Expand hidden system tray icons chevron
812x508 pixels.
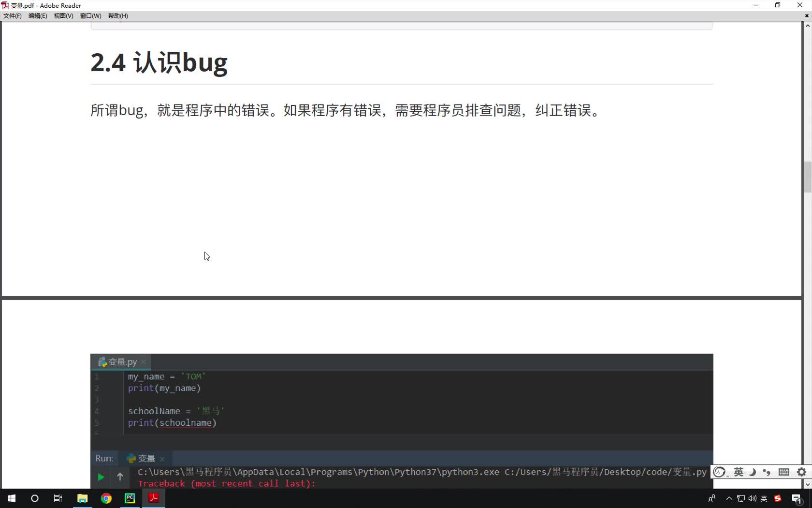point(729,498)
